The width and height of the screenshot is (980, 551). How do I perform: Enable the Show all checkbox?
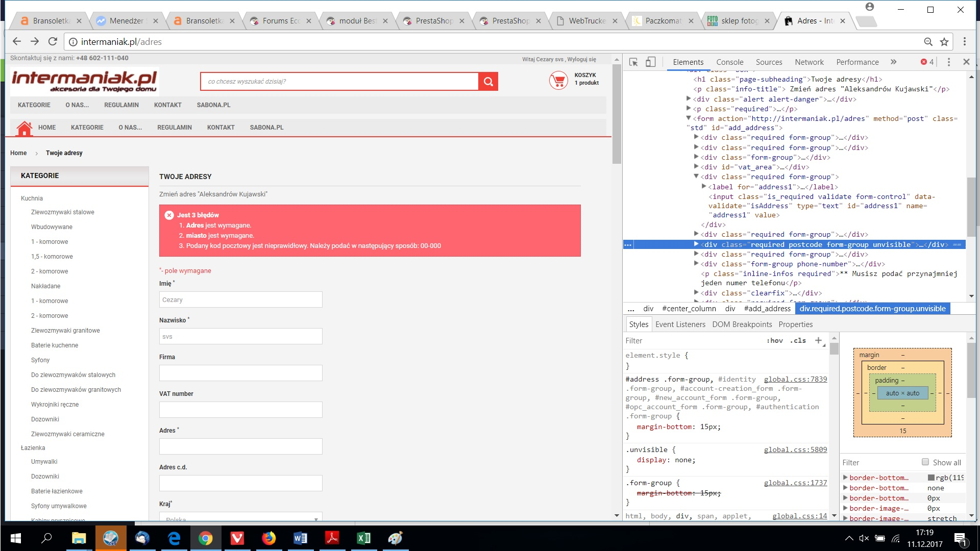click(925, 462)
